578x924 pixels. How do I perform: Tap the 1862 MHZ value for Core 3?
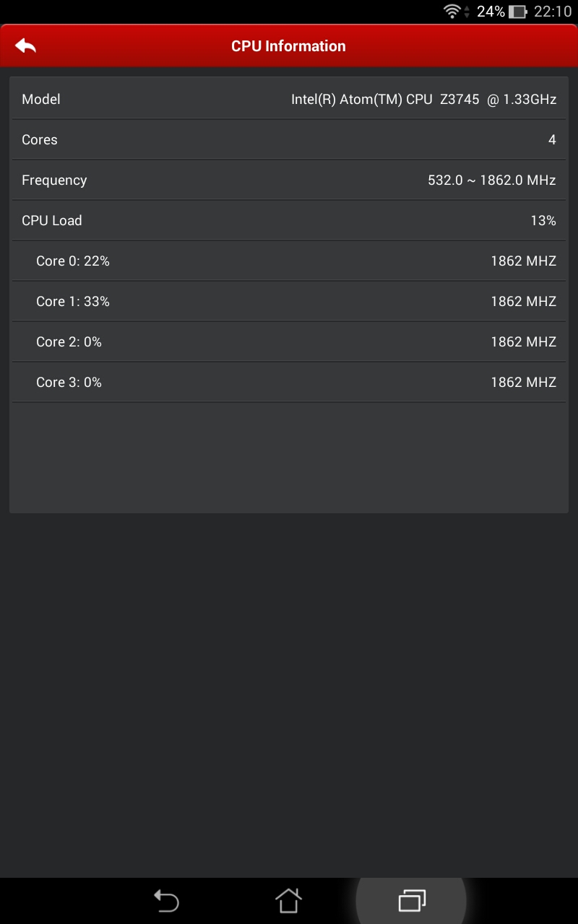point(523,382)
